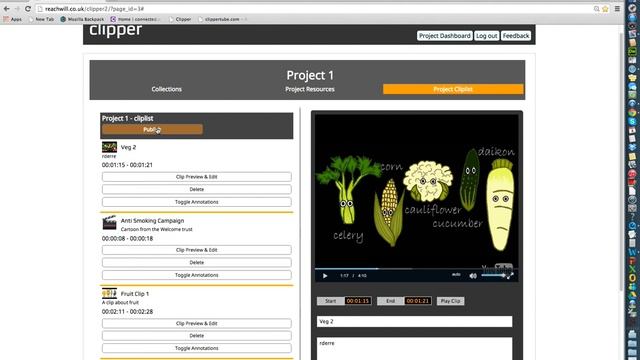Open Dropbox from the dock
Viewport: 640px width, 360px height.
tap(632, 147)
